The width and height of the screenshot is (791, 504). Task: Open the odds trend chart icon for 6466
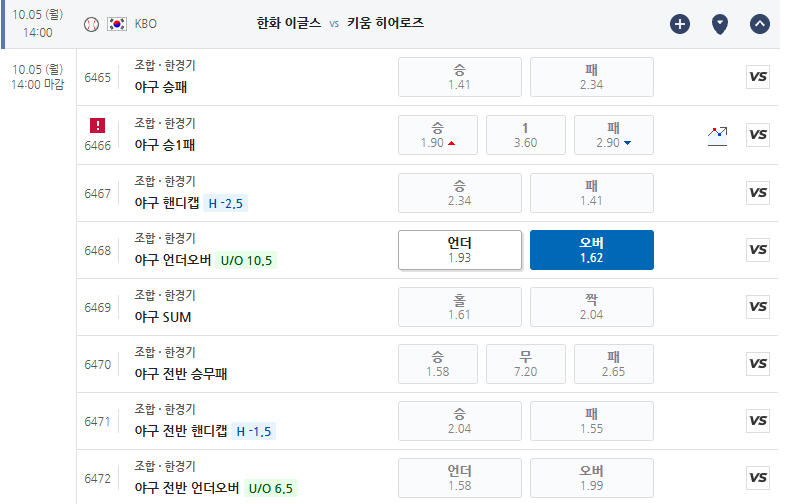[x=717, y=136]
